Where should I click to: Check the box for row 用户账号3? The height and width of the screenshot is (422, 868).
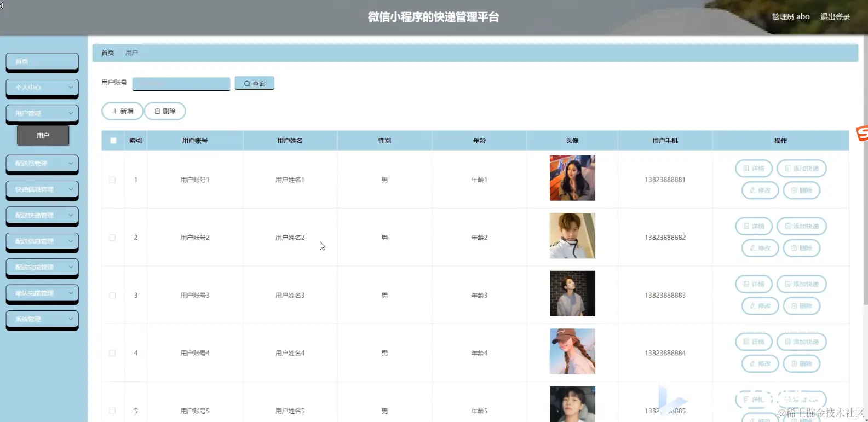(x=112, y=295)
